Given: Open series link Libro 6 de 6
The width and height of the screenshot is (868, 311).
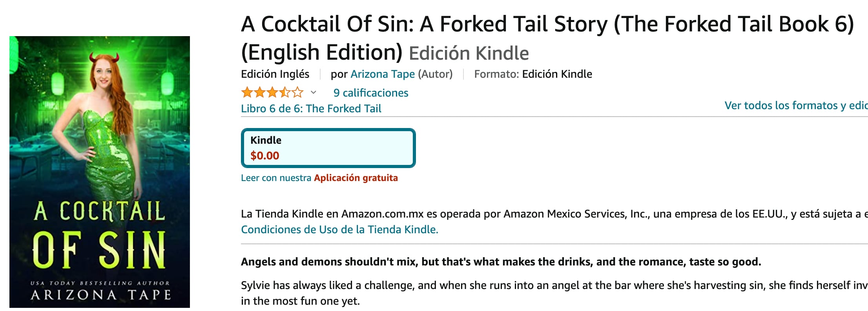Looking at the screenshot, I should pyautogui.click(x=311, y=109).
